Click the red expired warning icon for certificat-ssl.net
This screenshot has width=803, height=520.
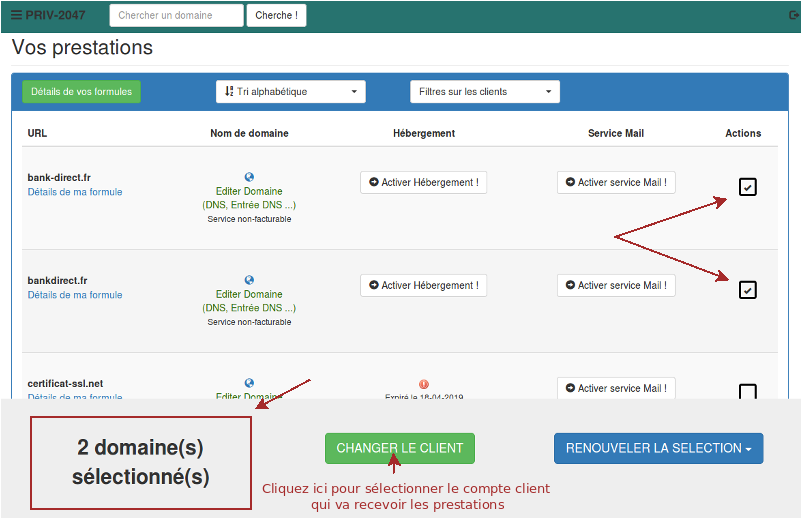[424, 384]
